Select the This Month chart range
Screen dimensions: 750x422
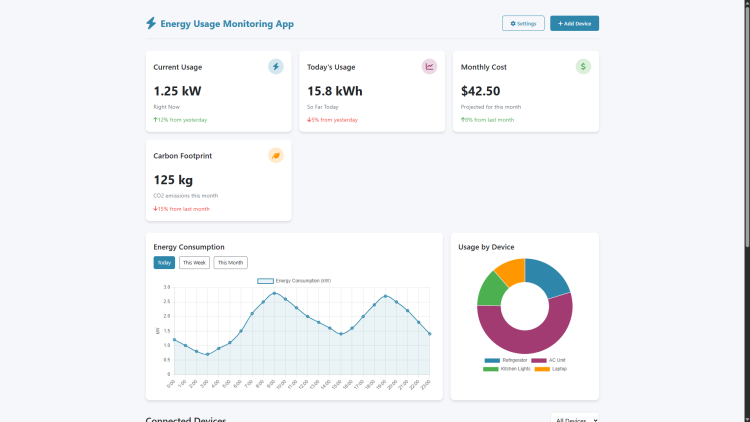(230, 263)
